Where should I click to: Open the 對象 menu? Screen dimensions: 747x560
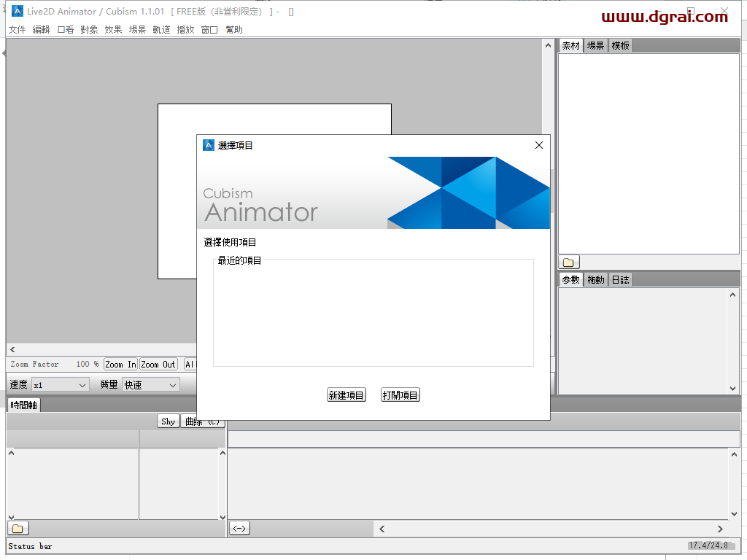[x=89, y=29]
